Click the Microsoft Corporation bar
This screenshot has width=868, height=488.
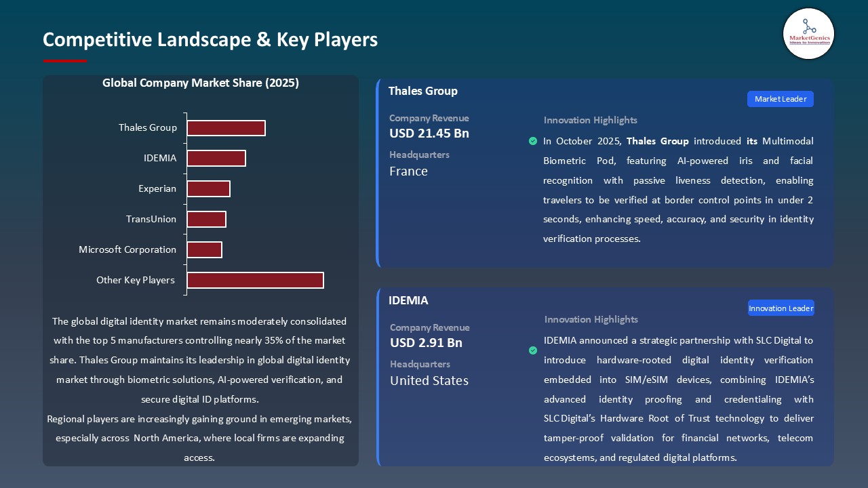[x=205, y=249]
